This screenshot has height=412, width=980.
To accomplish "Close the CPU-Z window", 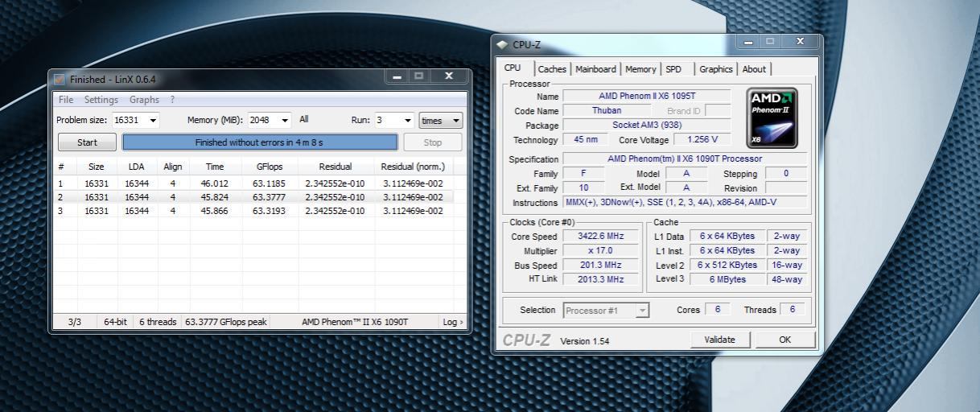I will [x=799, y=41].
